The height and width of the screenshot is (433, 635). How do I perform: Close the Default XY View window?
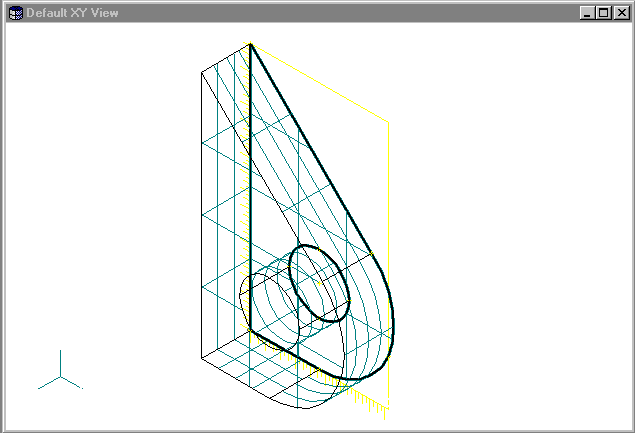622,13
